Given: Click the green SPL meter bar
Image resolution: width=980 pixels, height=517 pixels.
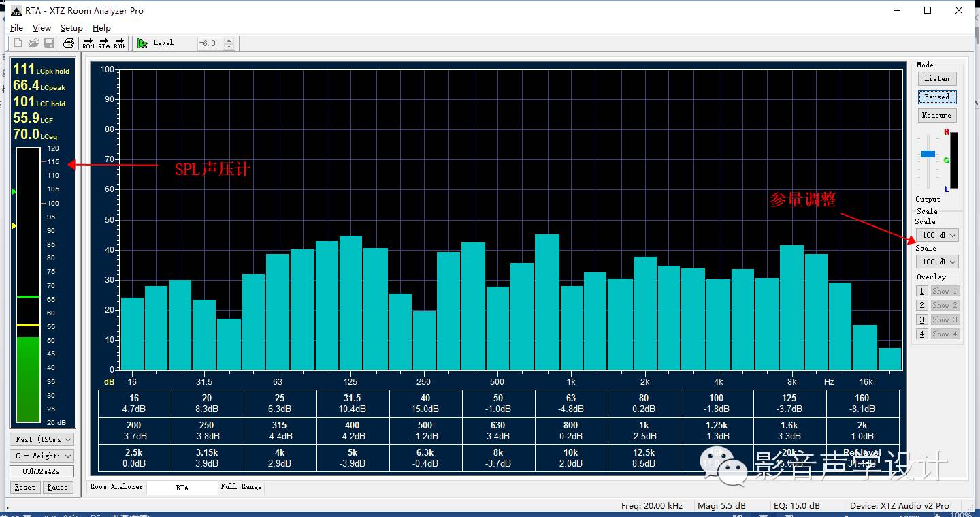Looking at the screenshot, I should 28,379.
